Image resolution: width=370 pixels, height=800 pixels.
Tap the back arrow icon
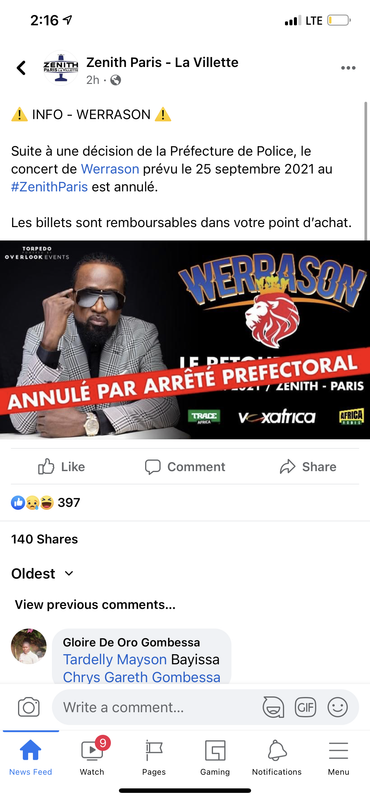pos(21,68)
